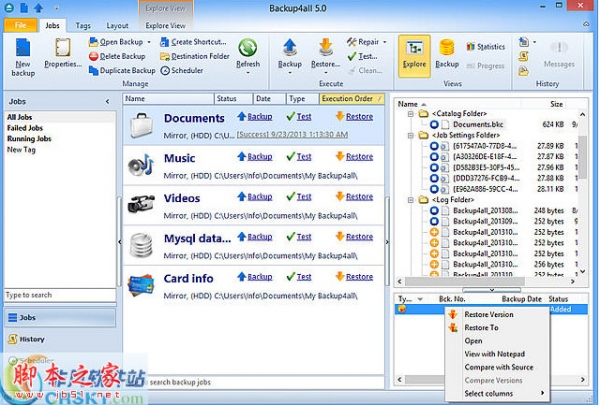600x405 pixels.
Task: Click the first icon in History group
Action: tap(523, 42)
